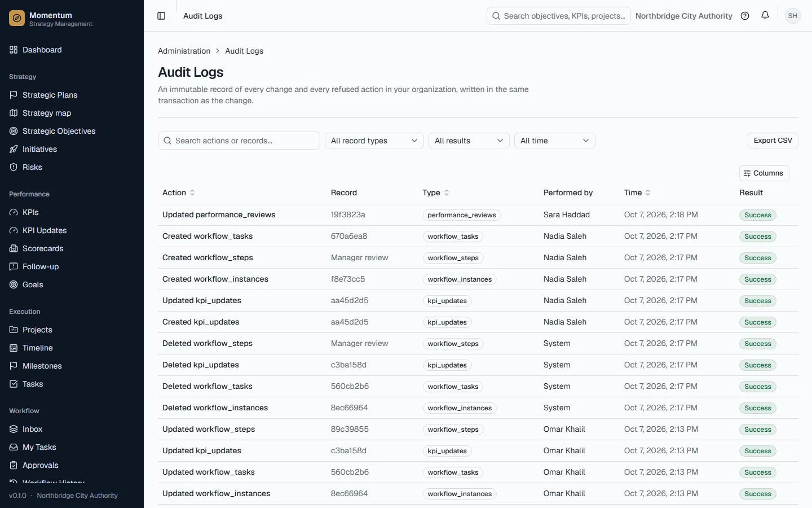812x508 pixels.
Task: Open the Columns button
Action: point(764,173)
